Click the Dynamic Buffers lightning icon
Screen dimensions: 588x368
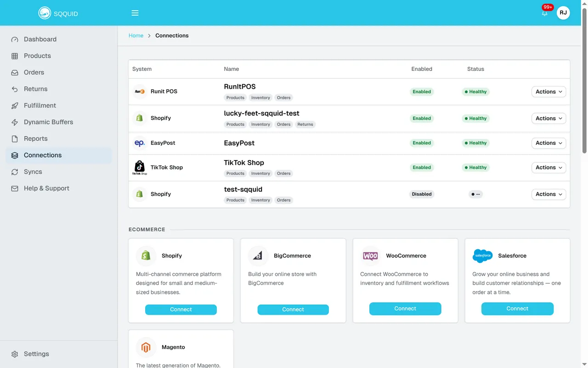pyautogui.click(x=15, y=122)
